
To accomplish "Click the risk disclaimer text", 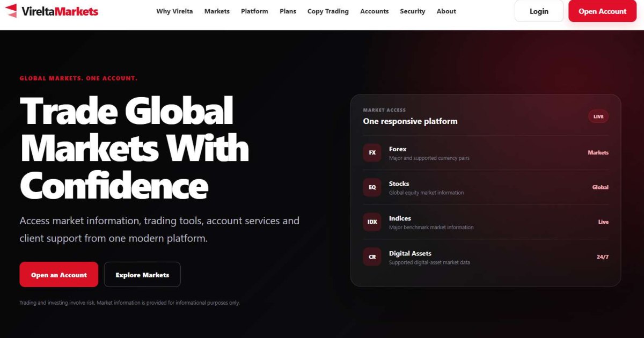I will point(129,303).
